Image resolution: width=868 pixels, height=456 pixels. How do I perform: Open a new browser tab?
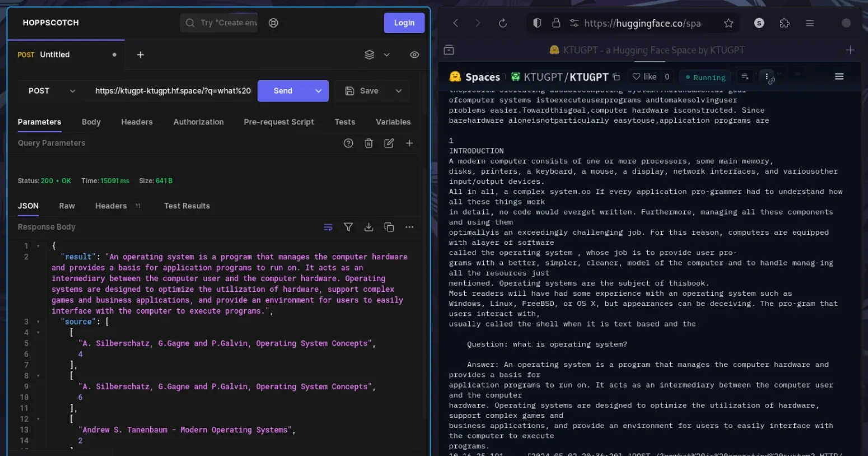pos(850,50)
